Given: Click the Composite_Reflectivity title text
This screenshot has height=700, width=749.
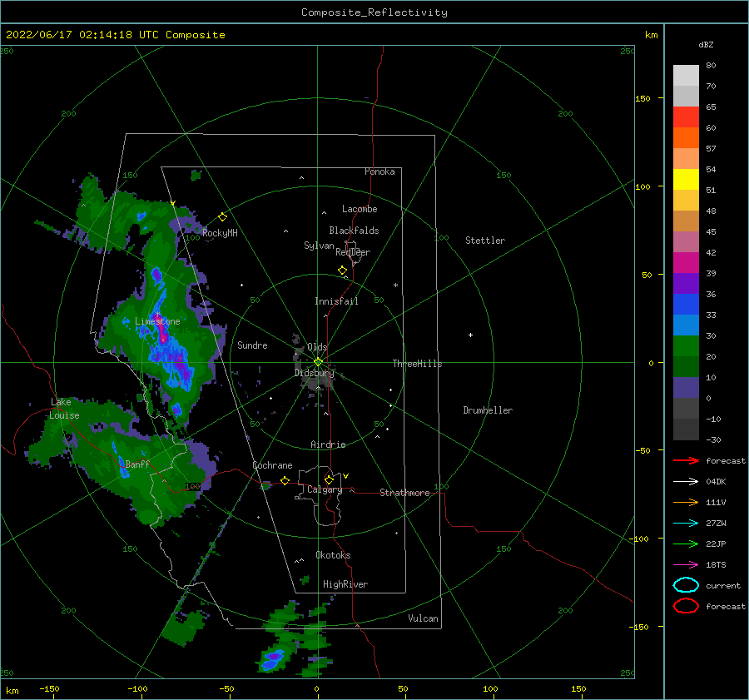Looking at the screenshot, I should pos(374,12).
